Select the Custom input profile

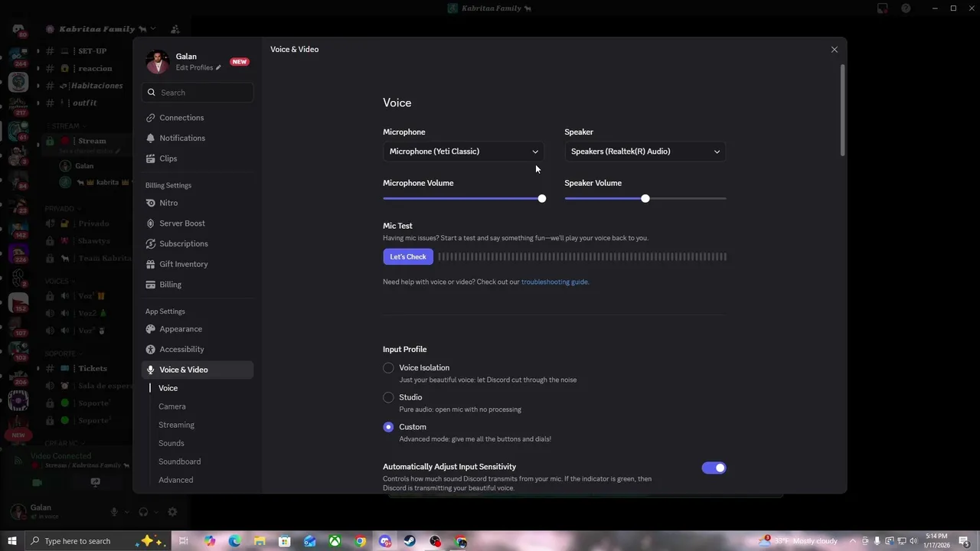[388, 427]
